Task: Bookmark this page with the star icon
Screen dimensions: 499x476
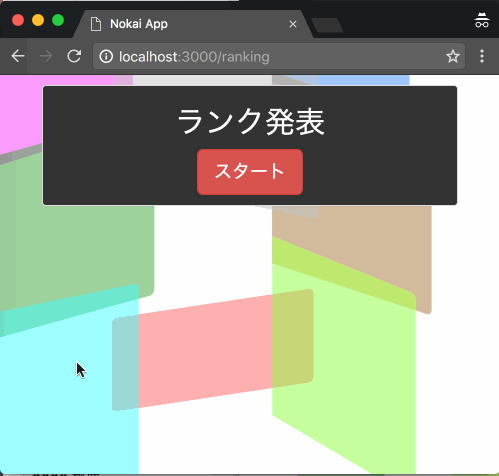Action: 453,56
